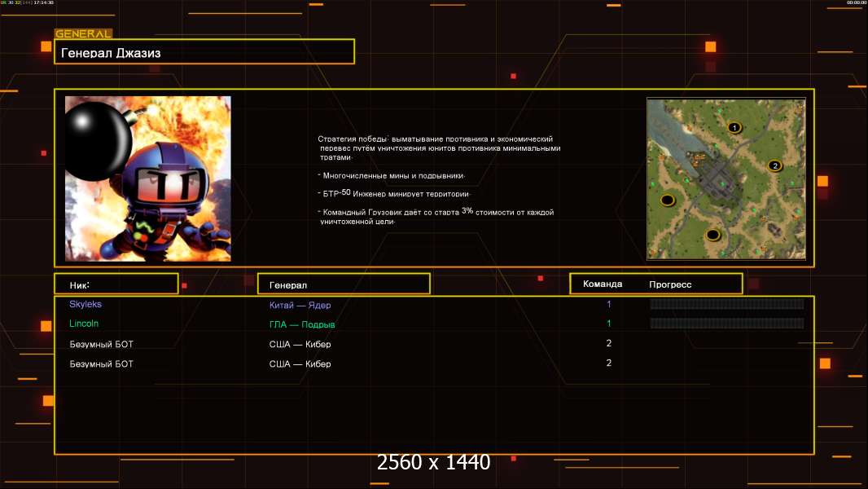Click the 'Многочисленные мины и подрывники' line
Viewport: 868px width, 489px height.
point(392,175)
